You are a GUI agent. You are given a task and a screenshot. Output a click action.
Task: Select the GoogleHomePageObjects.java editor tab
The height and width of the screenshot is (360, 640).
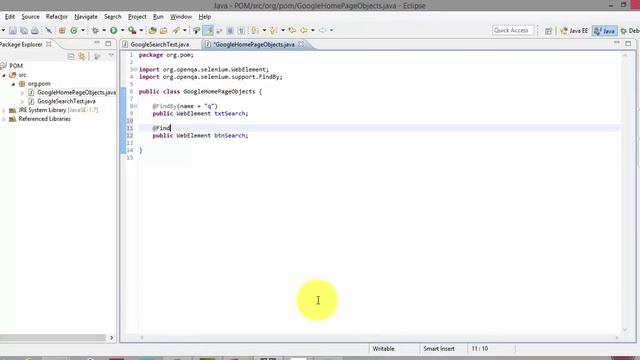(x=254, y=44)
